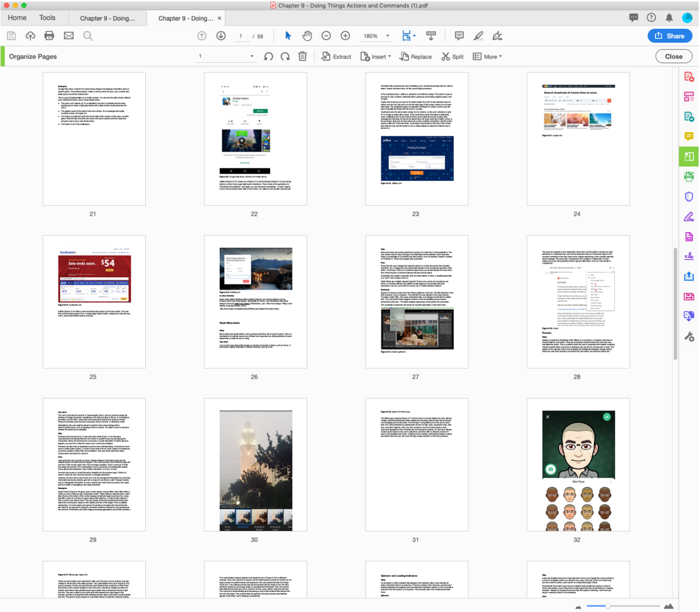Click the Split document button
Viewport: 700px width, 612px height.
pos(453,57)
